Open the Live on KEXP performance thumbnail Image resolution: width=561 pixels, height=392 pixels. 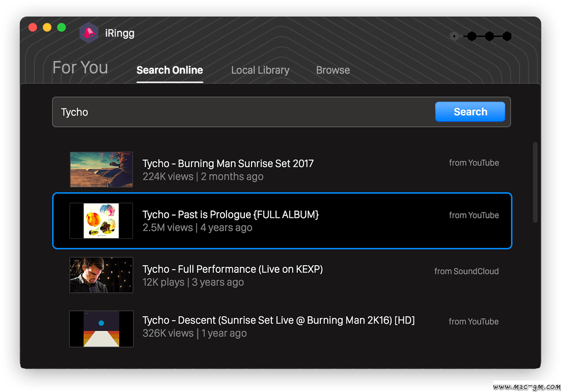click(x=101, y=275)
